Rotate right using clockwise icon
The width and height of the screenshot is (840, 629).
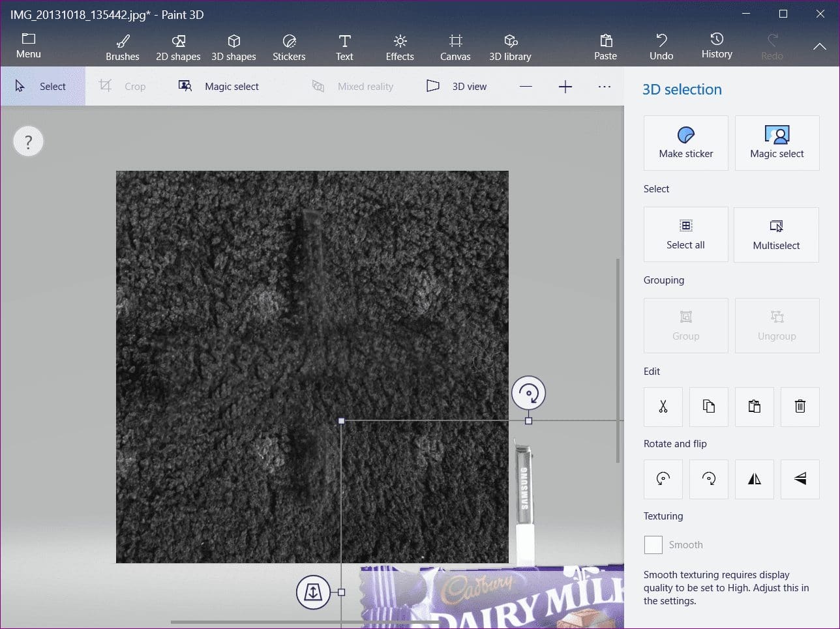pos(709,479)
